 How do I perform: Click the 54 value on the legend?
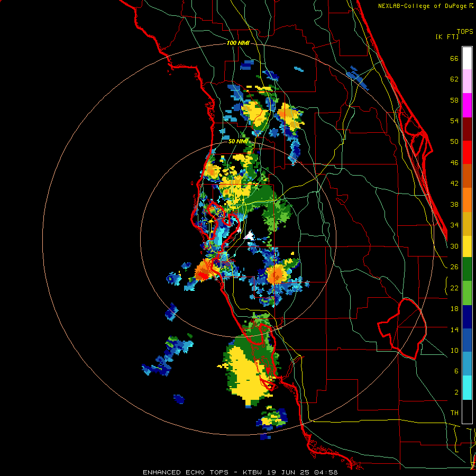pyautogui.click(x=454, y=121)
